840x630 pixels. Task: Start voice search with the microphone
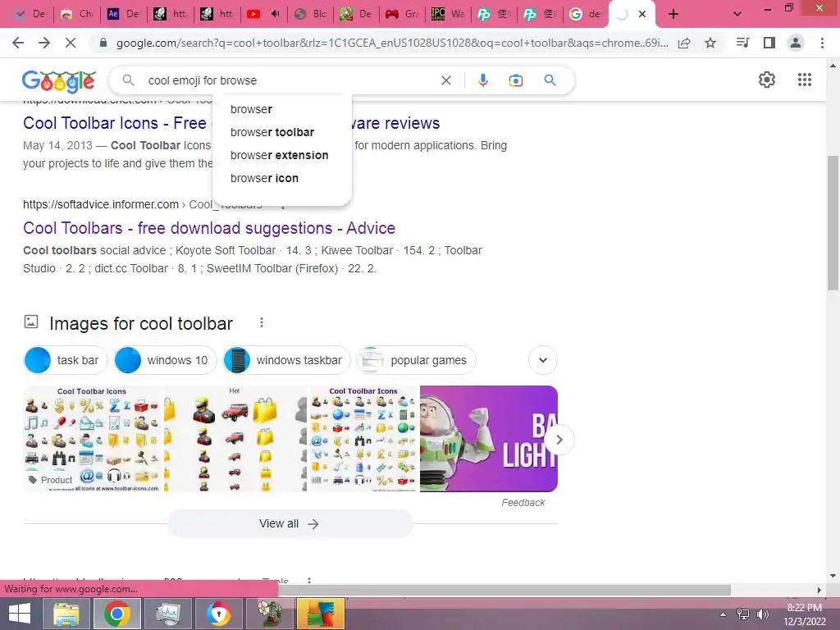point(482,80)
